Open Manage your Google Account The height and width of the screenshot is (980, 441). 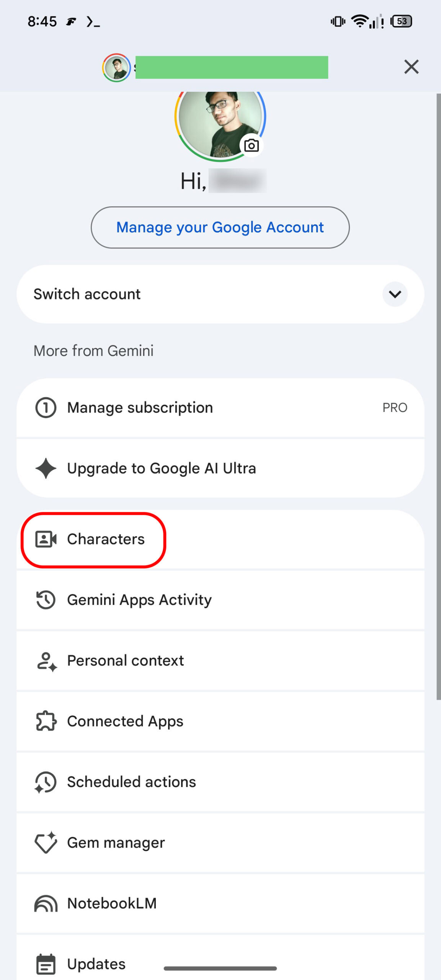point(220,227)
